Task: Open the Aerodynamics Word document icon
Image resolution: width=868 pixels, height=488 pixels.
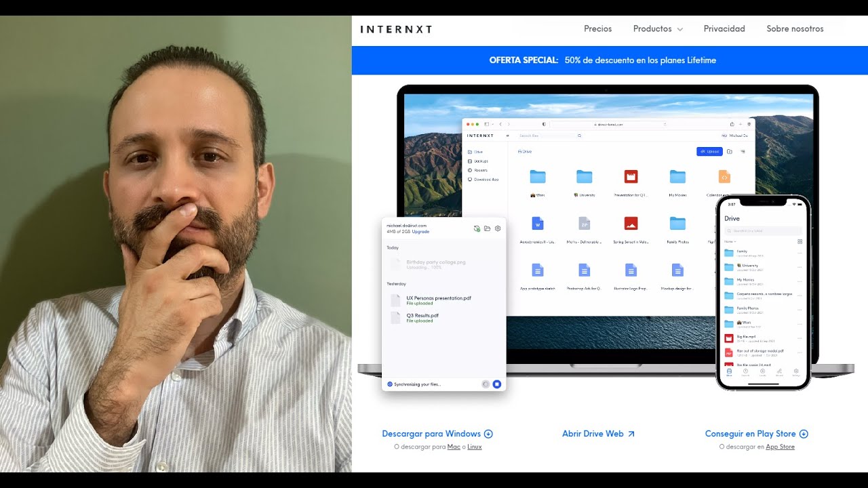Action: point(538,224)
